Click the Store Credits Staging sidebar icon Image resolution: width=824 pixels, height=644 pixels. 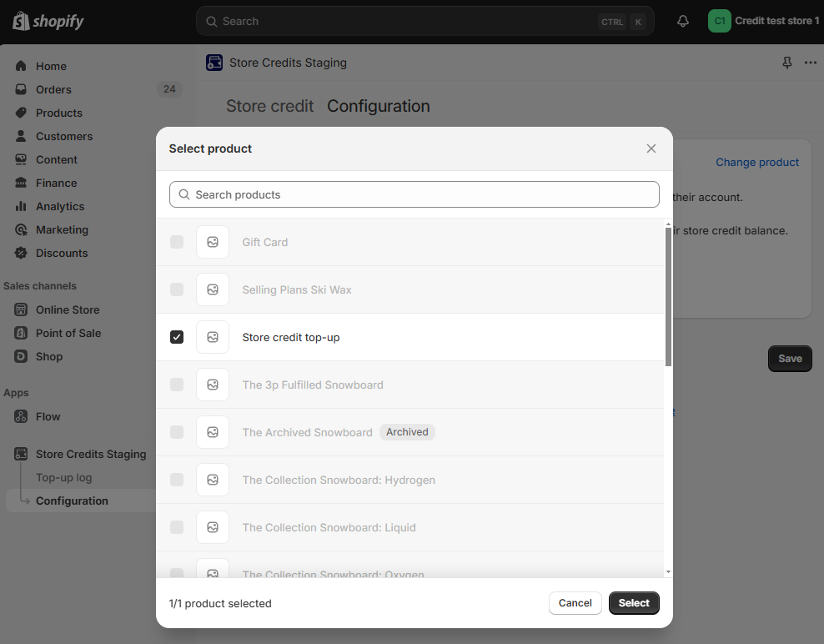tap(21, 454)
